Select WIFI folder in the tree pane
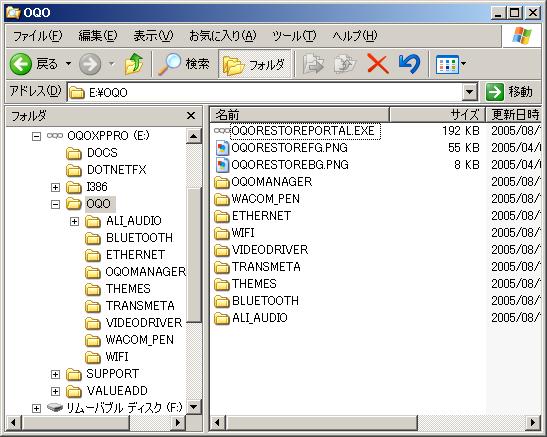The width and height of the screenshot is (547, 437). (x=107, y=357)
